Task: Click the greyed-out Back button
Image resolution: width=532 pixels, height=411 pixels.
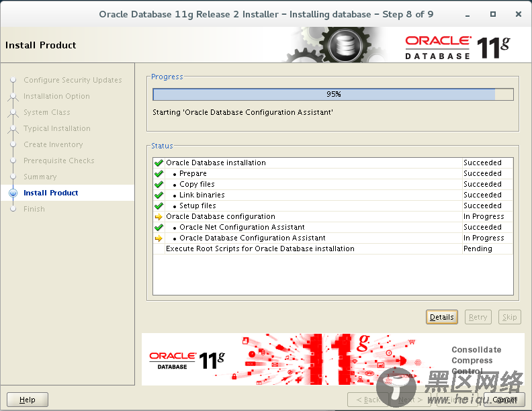Action: click(368, 400)
